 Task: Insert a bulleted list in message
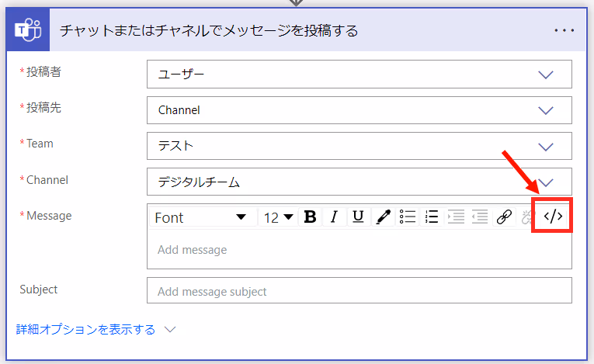(x=407, y=217)
